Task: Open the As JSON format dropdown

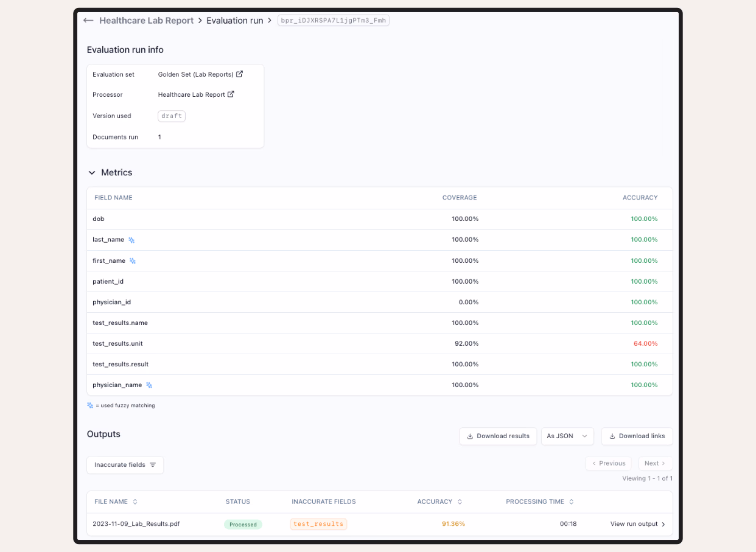Action: point(567,436)
